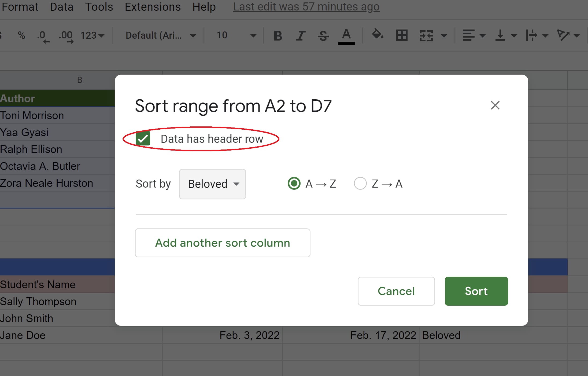Click Add another sort column
Image resolution: width=588 pixels, height=376 pixels.
coord(223,243)
